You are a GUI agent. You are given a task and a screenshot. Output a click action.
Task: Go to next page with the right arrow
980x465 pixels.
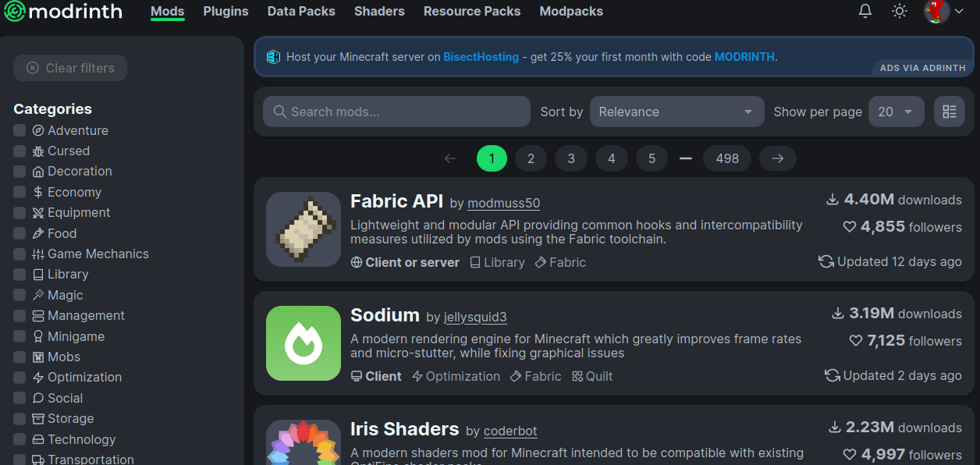(777, 158)
